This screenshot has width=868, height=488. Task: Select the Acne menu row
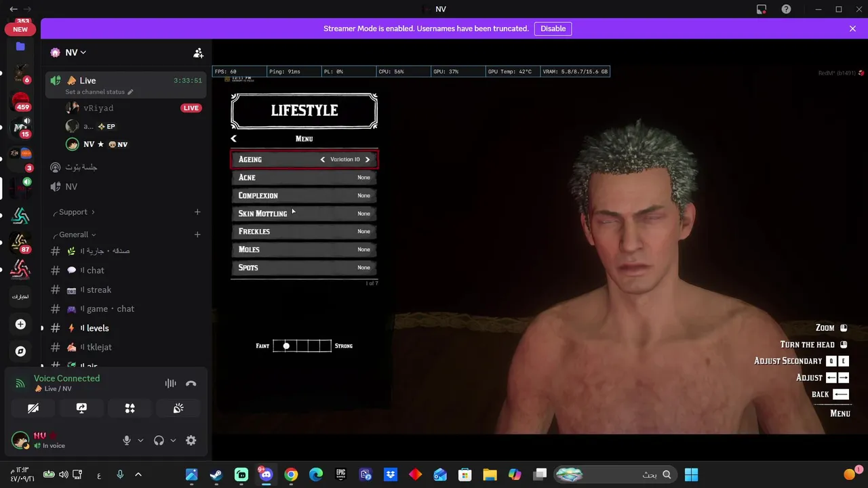[x=304, y=178]
